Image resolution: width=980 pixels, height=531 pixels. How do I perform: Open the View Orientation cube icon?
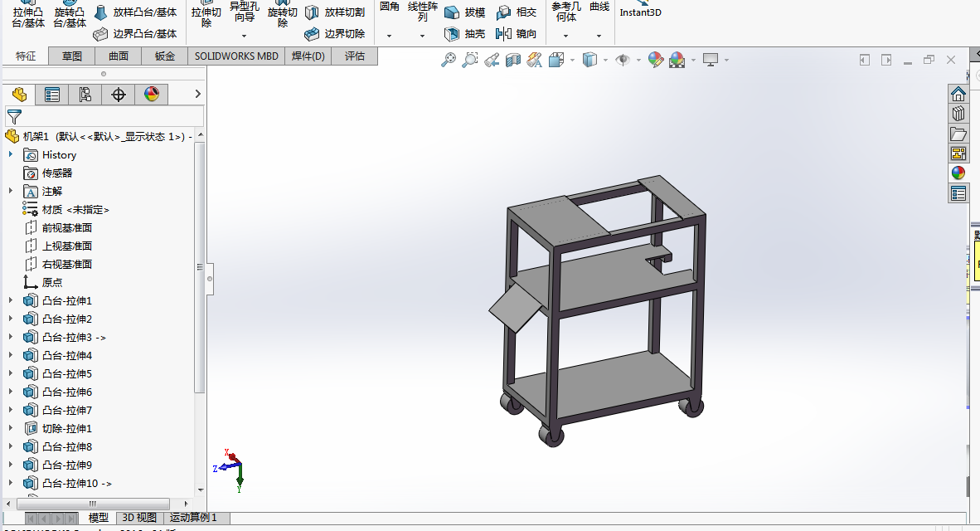tap(556, 60)
